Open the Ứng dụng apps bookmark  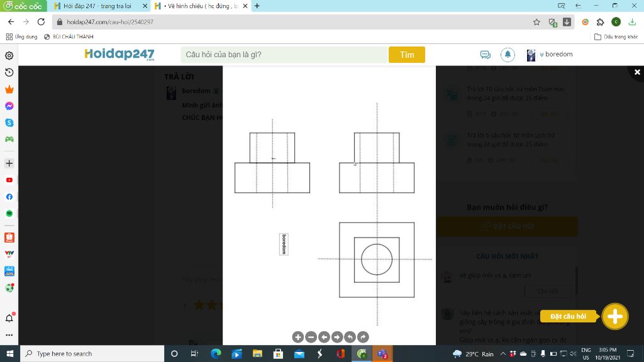pyautogui.click(x=22, y=36)
